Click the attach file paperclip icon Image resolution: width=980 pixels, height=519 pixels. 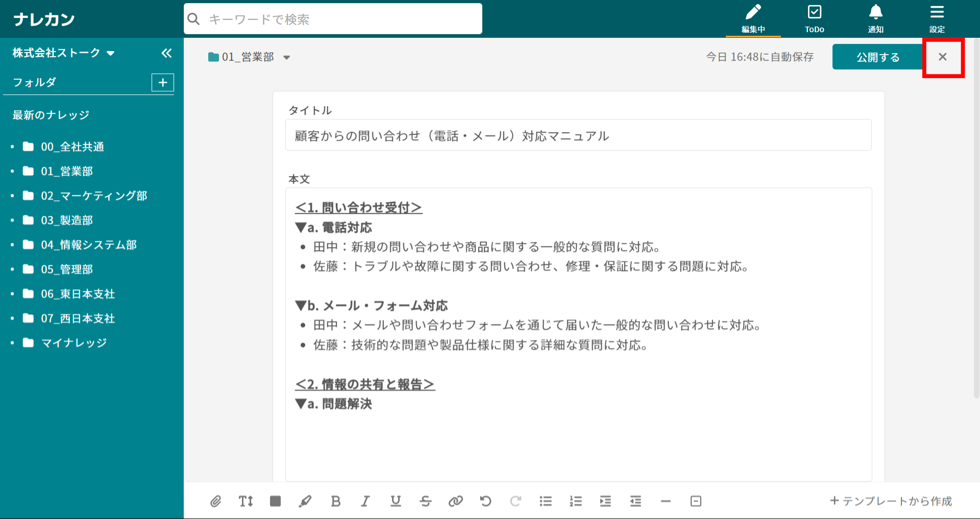click(215, 501)
